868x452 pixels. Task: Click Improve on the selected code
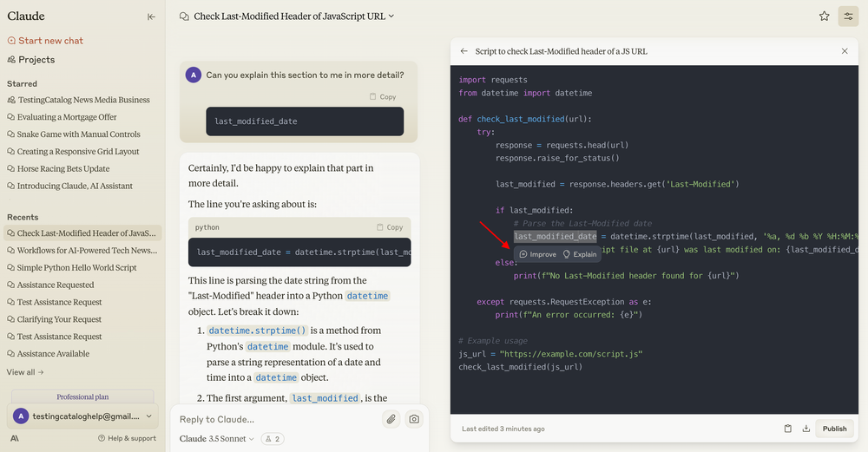click(537, 254)
